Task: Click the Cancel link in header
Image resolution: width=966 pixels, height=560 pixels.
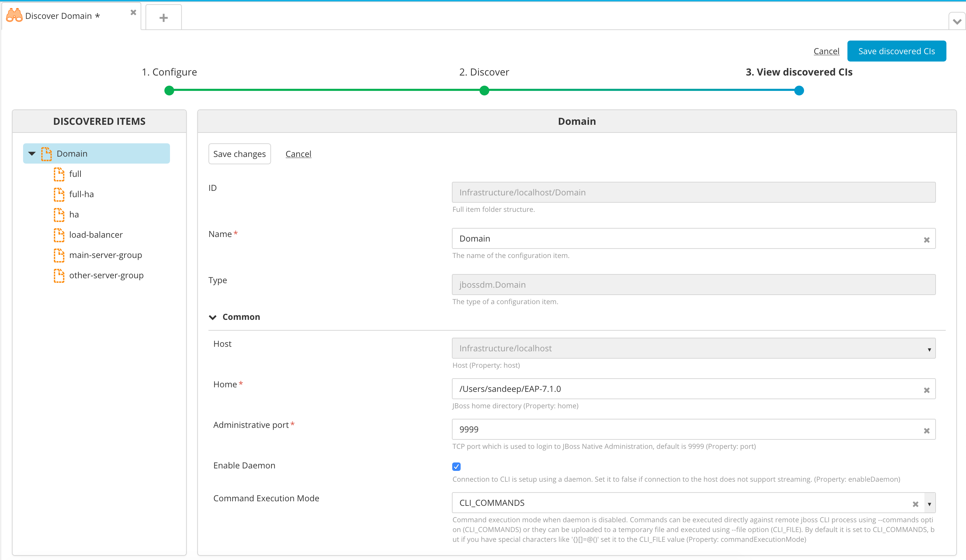Action: point(826,51)
